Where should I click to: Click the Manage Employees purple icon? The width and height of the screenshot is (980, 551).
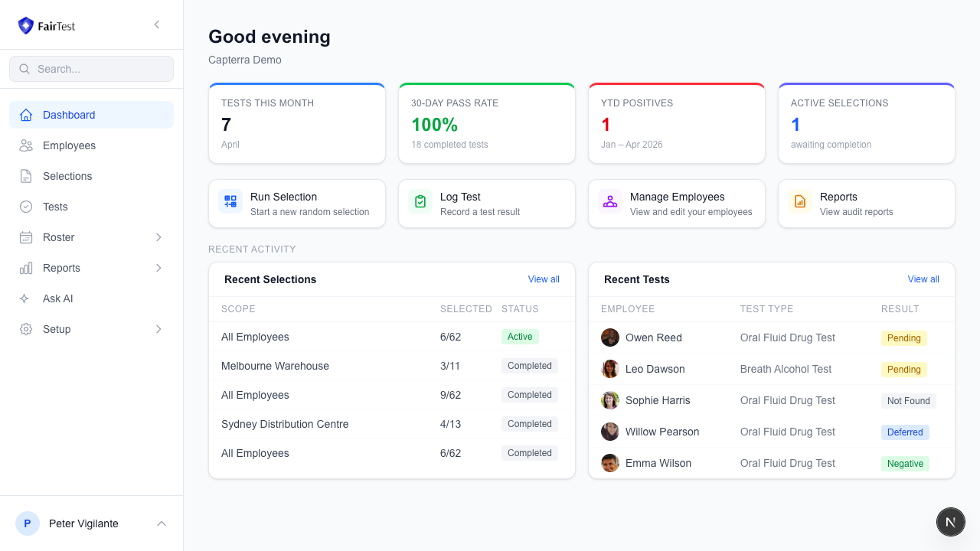click(x=610, y=201)
